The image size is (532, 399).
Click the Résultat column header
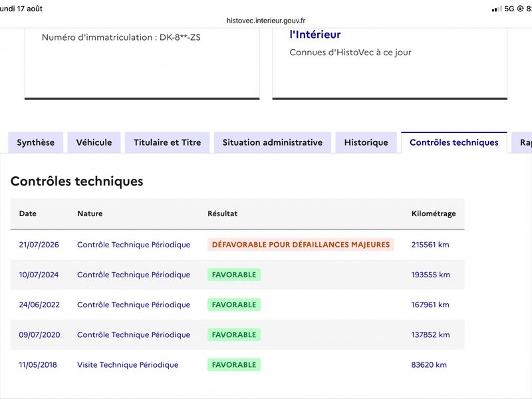tap(223, 213)
